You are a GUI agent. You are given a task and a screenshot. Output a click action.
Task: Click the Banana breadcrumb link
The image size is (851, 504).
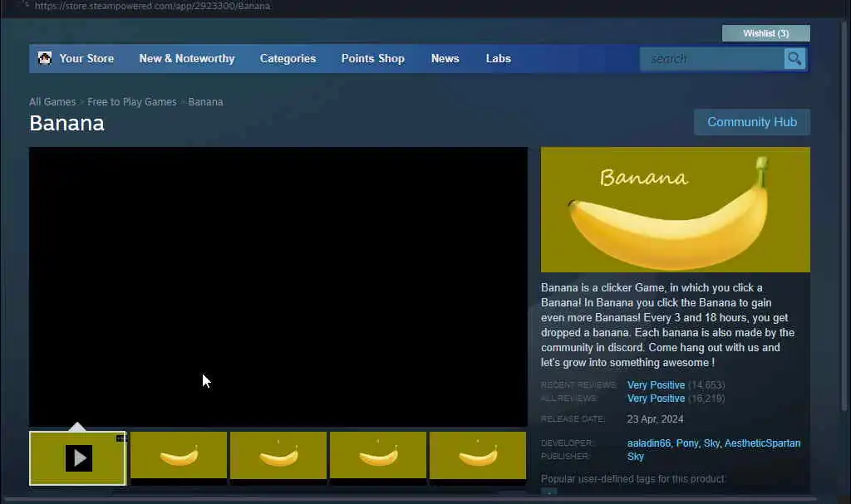coord(206,102)
